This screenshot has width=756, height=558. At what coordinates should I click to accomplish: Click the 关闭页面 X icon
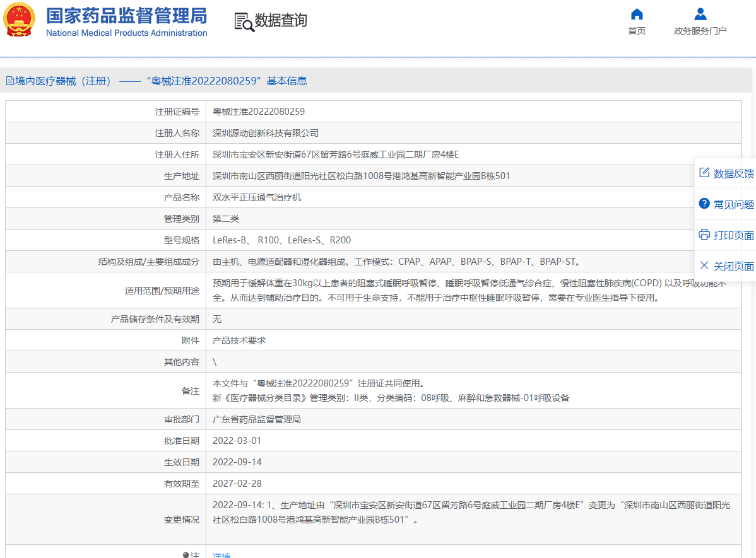tap(704, 265)
